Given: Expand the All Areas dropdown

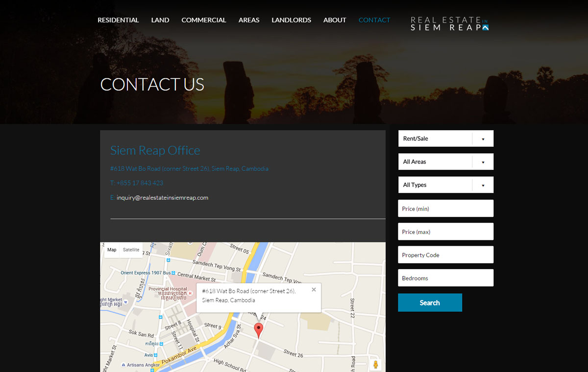Looking at the screenshot, I should [x=445, y=162].
